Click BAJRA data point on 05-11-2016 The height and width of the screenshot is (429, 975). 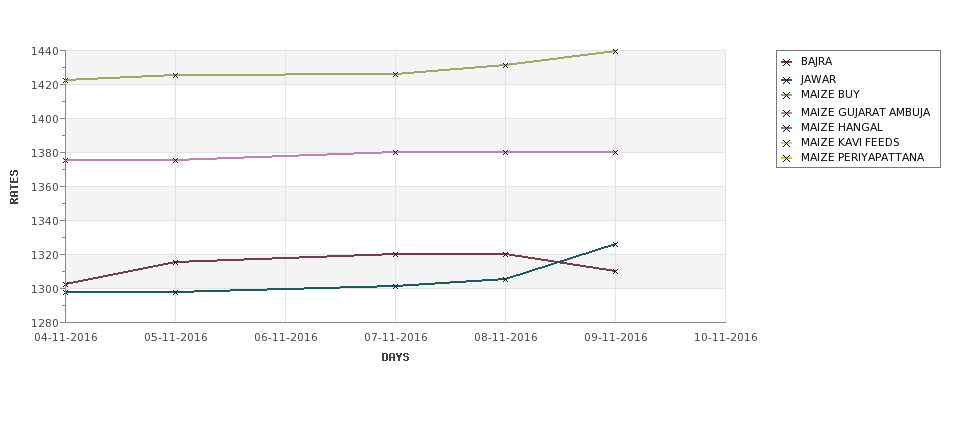[x=175, y=262]
